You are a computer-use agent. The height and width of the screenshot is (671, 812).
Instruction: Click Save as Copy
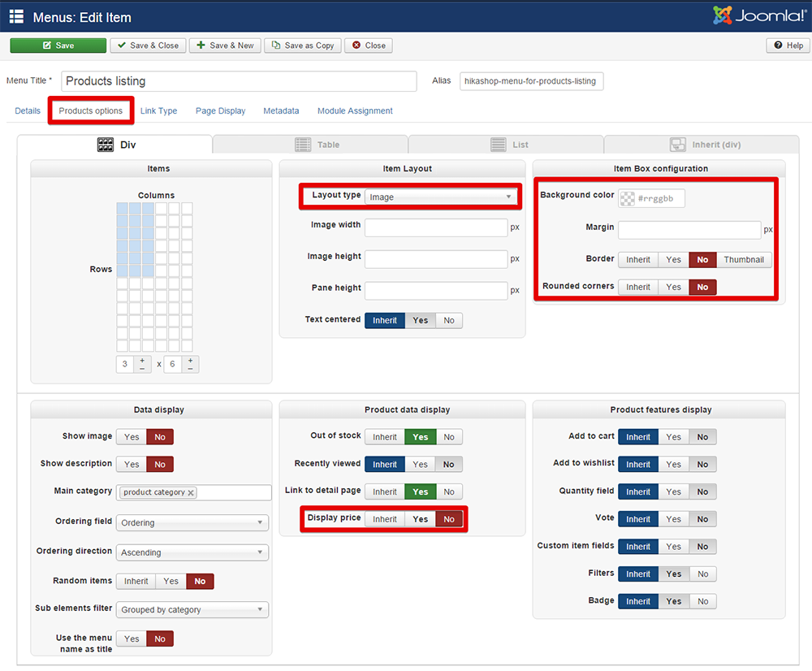click(303, 45)
